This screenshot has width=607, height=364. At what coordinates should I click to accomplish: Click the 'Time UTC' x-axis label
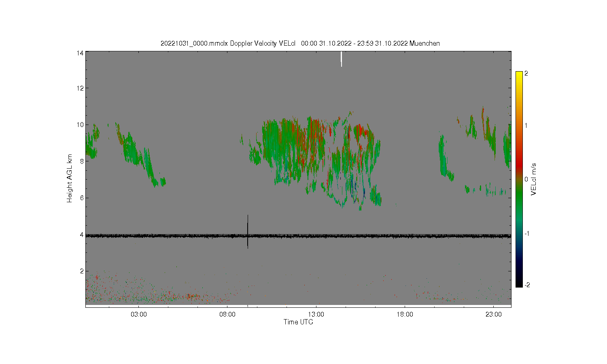click(x=298, y=322)
